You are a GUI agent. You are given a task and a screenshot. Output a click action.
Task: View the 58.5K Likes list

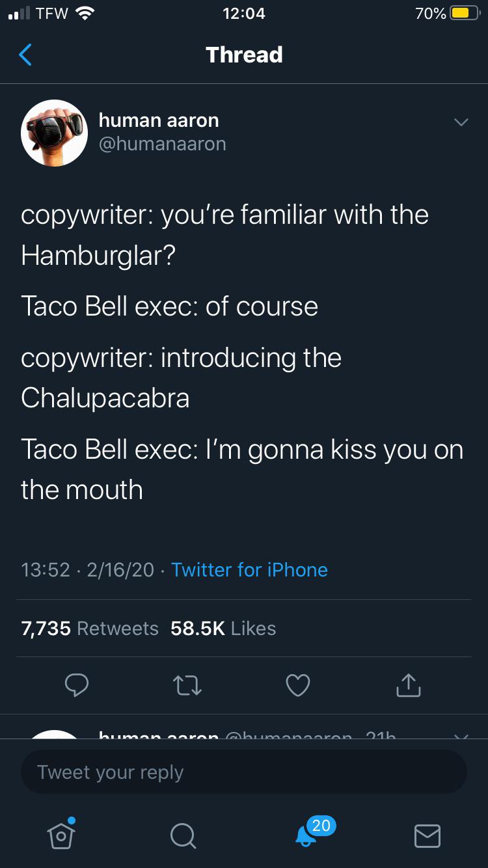223,629
